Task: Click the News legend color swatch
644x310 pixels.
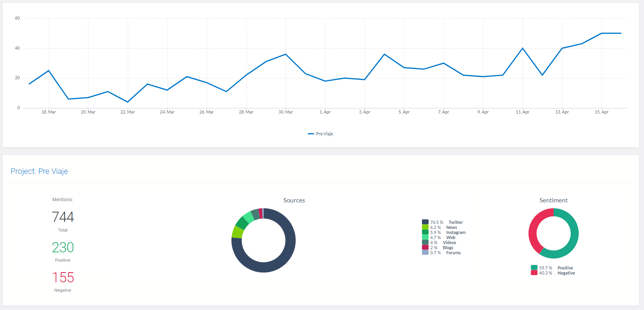Action: click(x=425, y=227)
